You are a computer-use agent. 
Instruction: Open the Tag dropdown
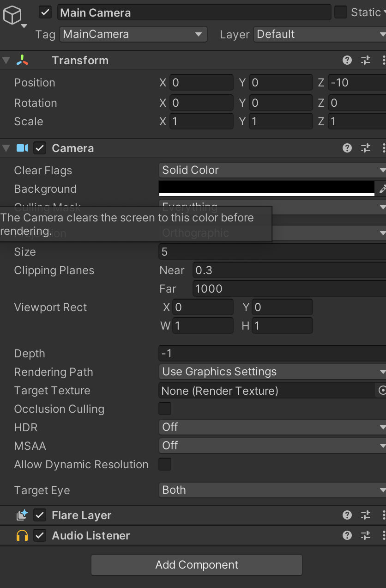click(133, 34)
